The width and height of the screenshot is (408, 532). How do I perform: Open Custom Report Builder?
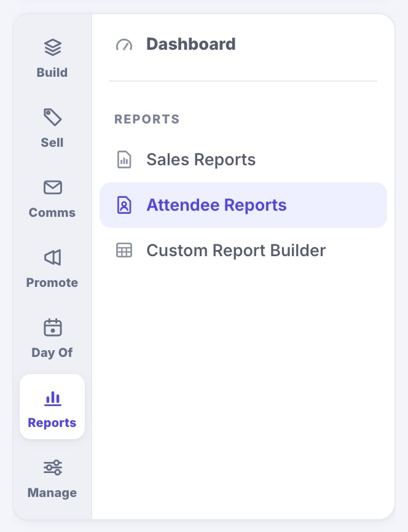coord(236,251)
